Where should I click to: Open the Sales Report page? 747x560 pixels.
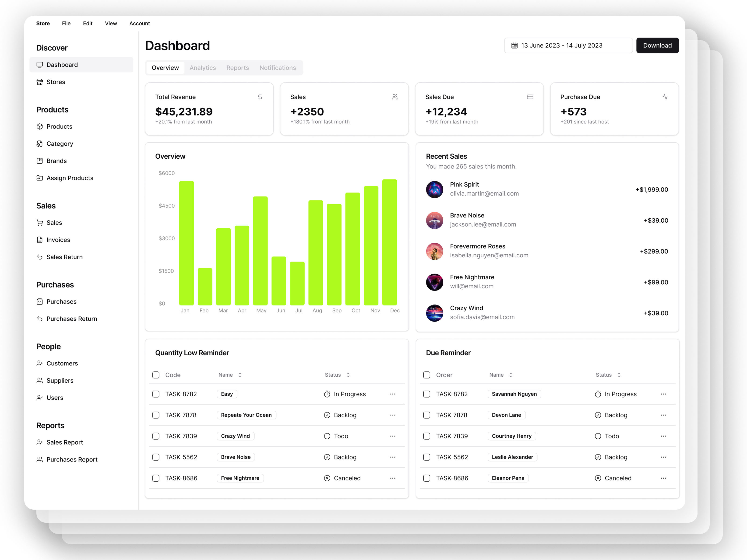coord(65,442)
